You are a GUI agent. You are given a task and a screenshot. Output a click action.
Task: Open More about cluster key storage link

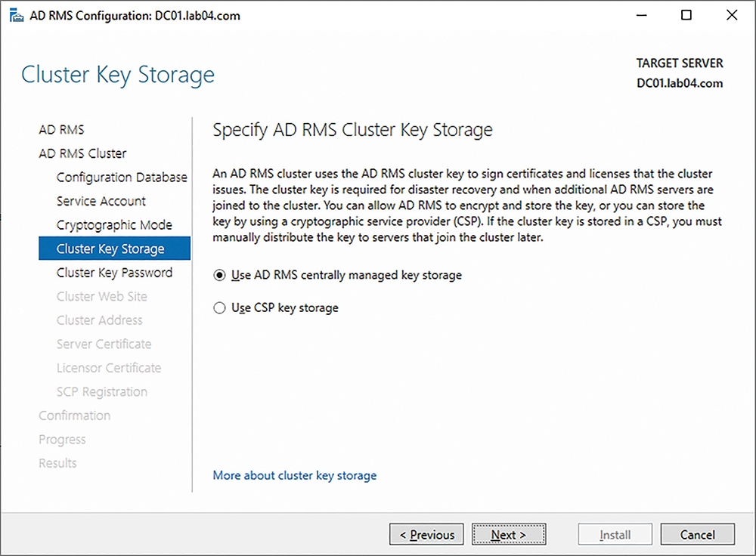coord(295,475)
